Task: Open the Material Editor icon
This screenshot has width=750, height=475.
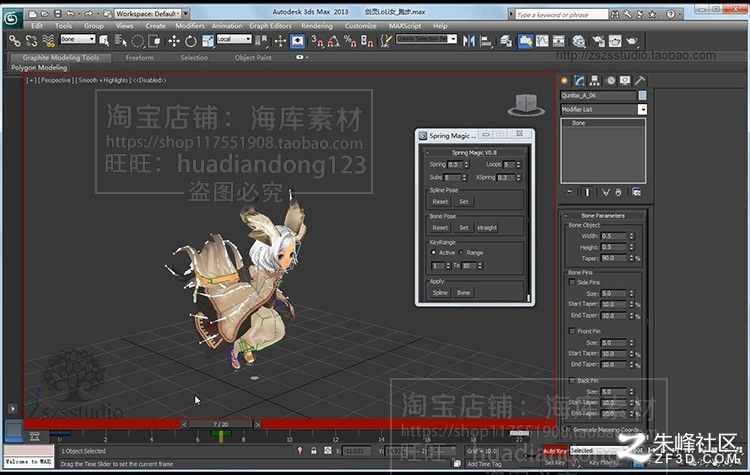Action: coord(579,42)
